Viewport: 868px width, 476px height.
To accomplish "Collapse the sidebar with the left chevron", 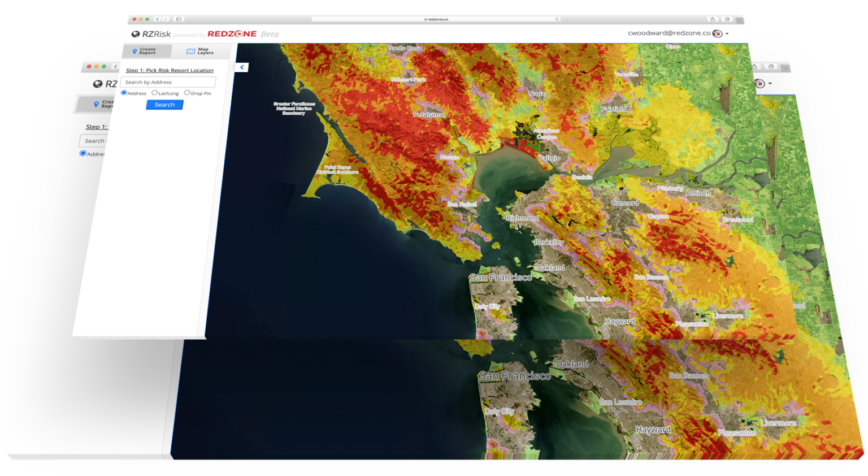I will [x=242, y=67].
